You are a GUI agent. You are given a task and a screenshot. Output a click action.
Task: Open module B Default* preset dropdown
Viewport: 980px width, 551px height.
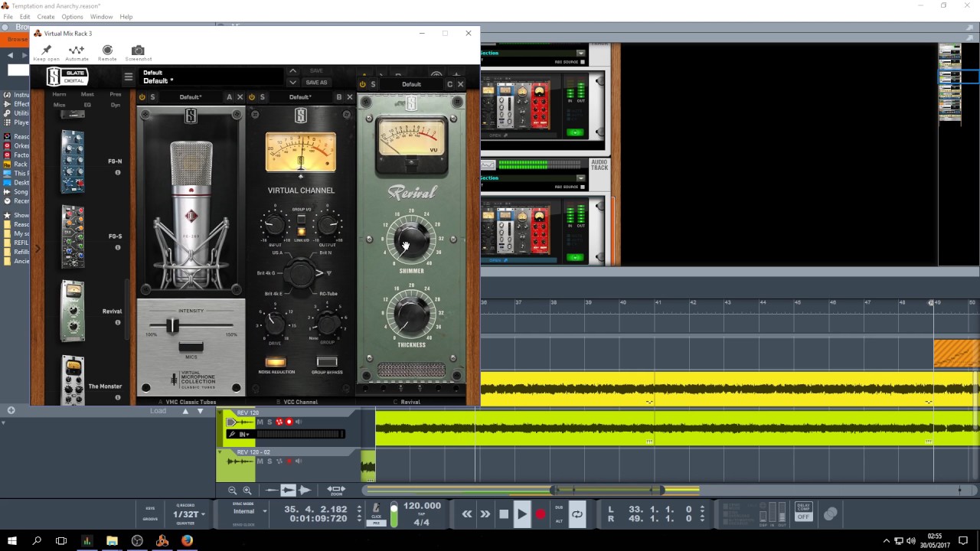coord(300,97)
